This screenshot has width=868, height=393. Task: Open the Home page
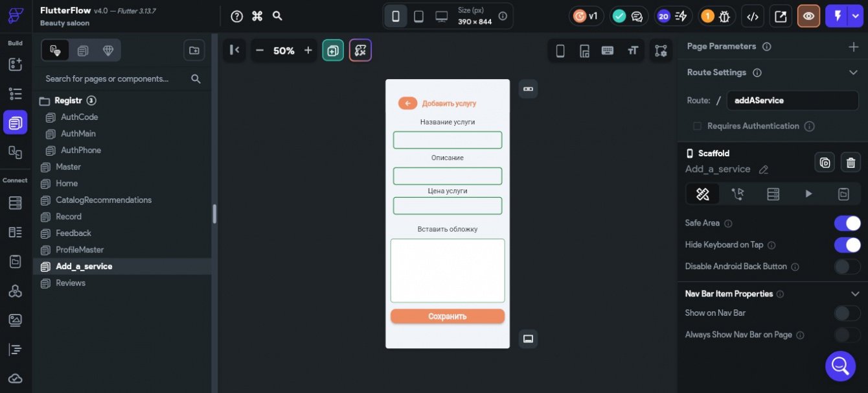click(66, 184)
